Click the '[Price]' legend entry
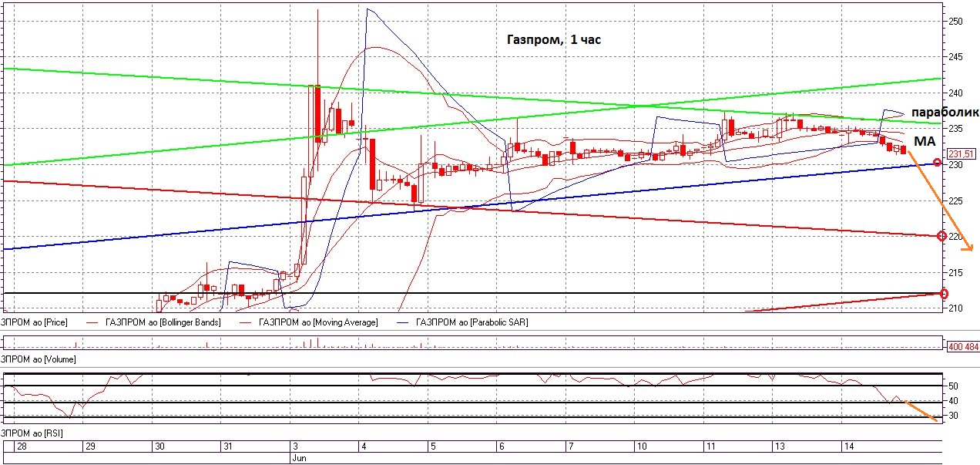This screenshot has width=980, height=465. click(32, 322)
